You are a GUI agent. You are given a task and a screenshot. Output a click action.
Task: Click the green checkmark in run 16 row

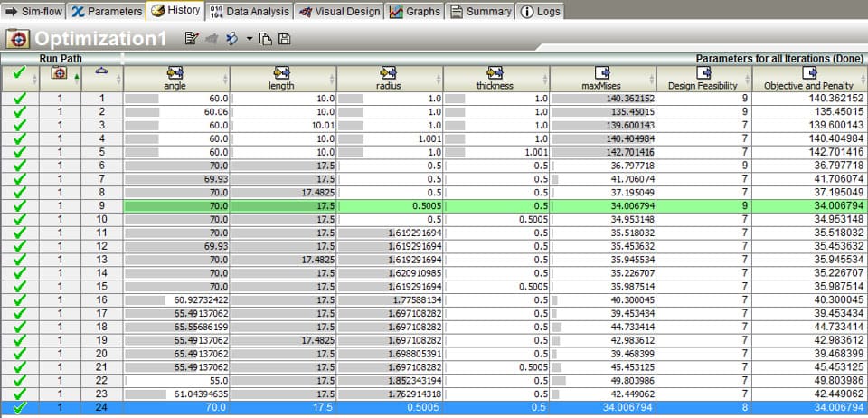tap(20, 300)
